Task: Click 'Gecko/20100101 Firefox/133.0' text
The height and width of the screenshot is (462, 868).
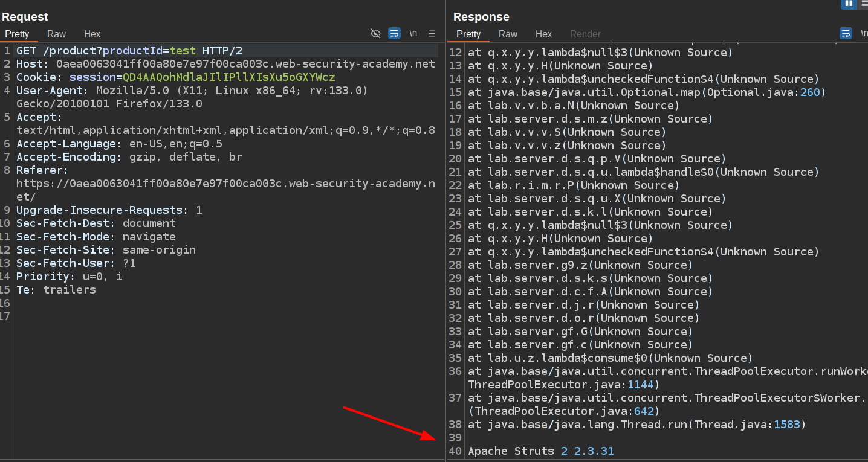Action: 109,104
